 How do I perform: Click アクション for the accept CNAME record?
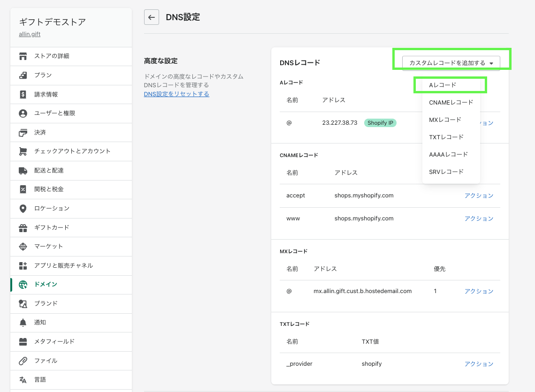click(479, 196)
